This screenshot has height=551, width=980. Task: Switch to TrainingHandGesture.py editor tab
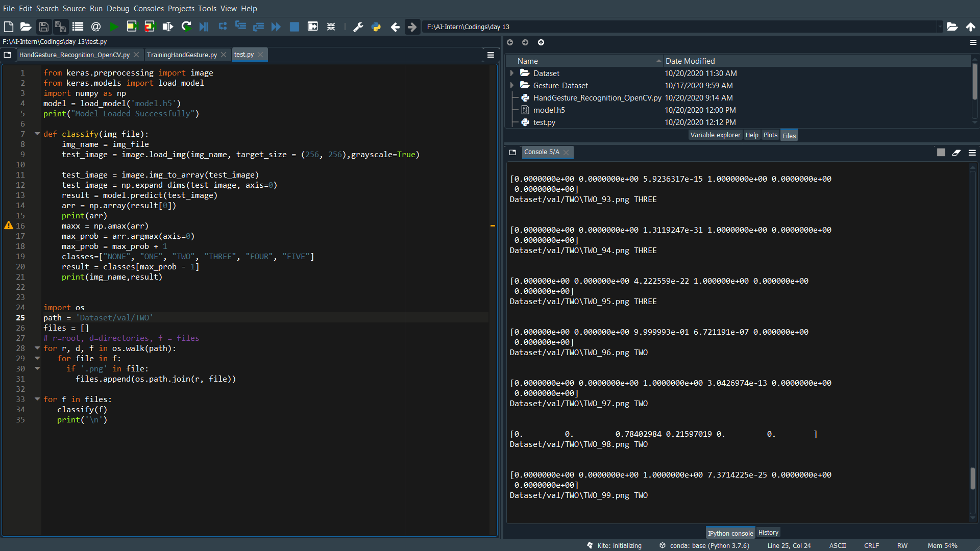pyautogui.click(x=182, y=55)
